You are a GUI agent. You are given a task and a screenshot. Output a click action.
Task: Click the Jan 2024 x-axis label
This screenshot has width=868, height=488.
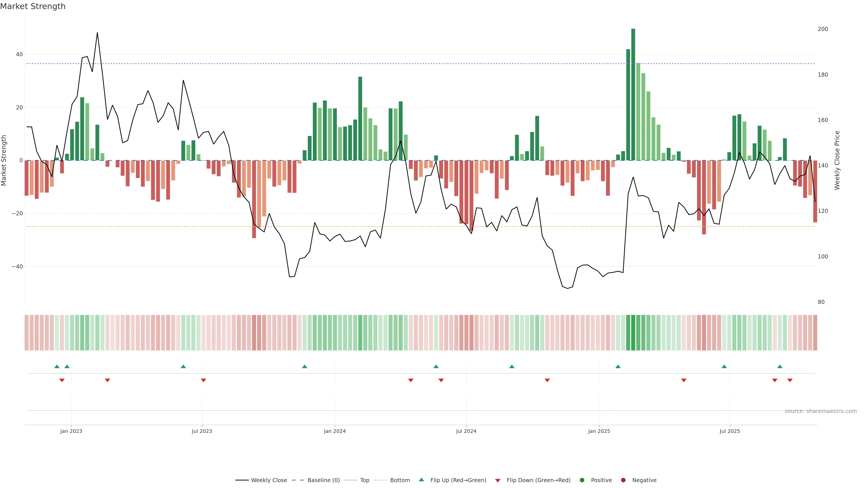(x=335, y=431)
